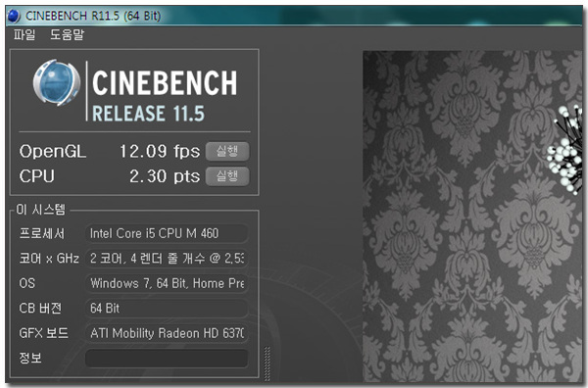This screenshot has width=588, height=388.
Task: Click the empty 정보 input field
Action: click(x=167, y=358)
